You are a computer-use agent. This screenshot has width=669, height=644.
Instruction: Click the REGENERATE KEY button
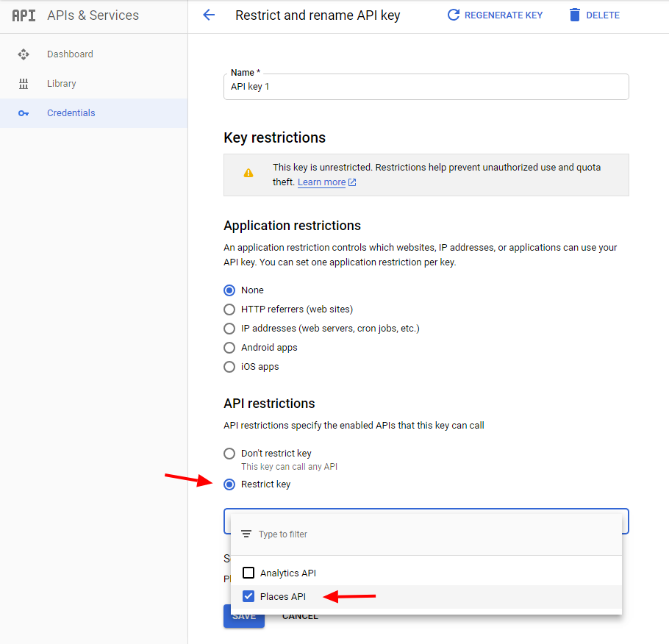click(x=495, y=15)
